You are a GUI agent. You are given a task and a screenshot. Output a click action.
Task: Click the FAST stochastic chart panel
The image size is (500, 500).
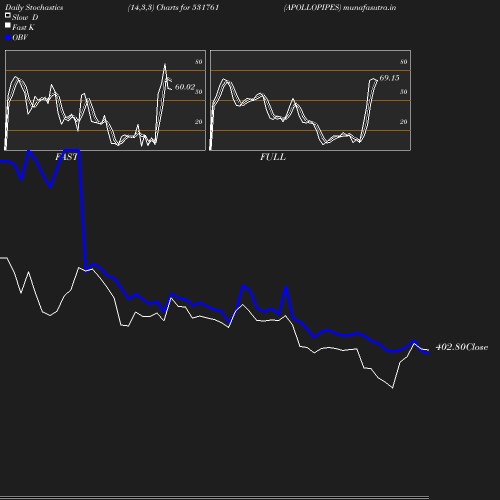coord(105,100)
